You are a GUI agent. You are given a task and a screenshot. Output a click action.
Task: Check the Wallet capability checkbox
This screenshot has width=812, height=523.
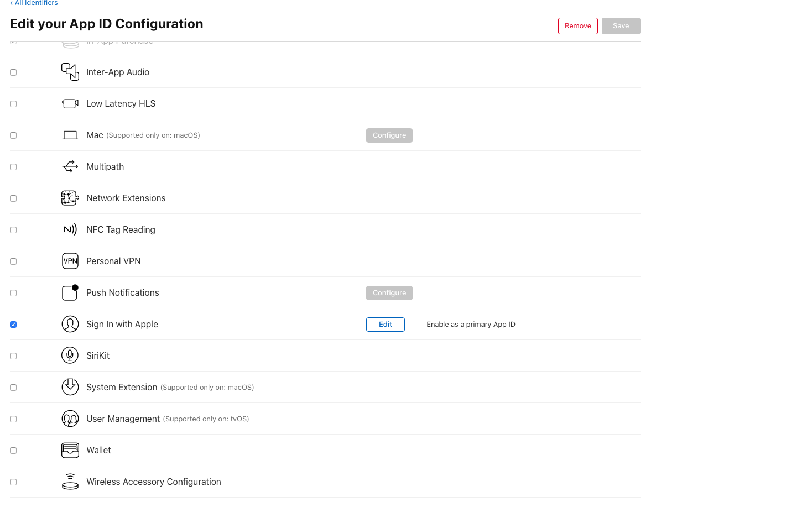(x=13, y=451)
